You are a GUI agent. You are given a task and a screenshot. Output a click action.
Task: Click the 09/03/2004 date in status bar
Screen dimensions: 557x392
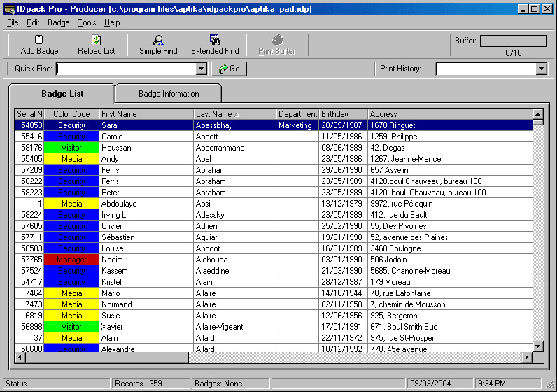(439, 384)
